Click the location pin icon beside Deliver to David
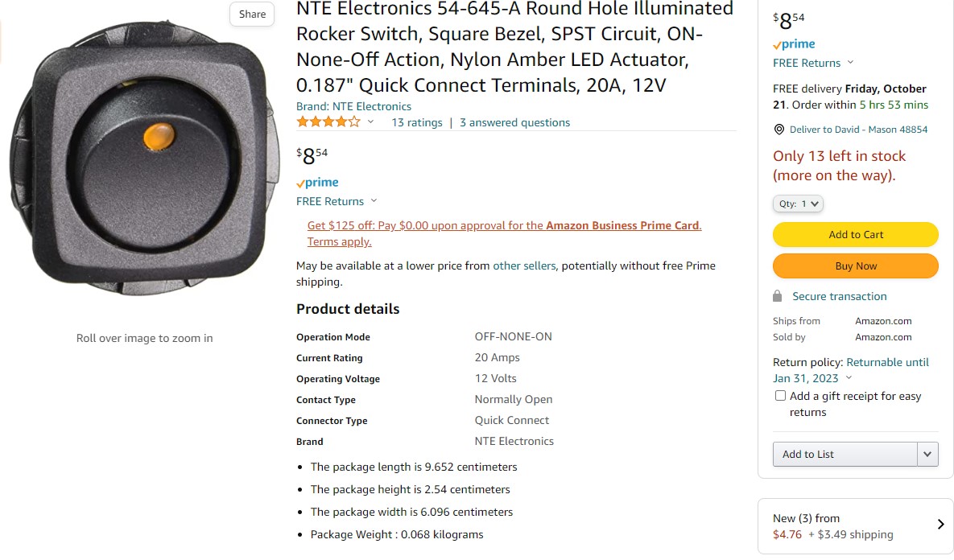This screenshot has width=954, height=560. [778, 130]
